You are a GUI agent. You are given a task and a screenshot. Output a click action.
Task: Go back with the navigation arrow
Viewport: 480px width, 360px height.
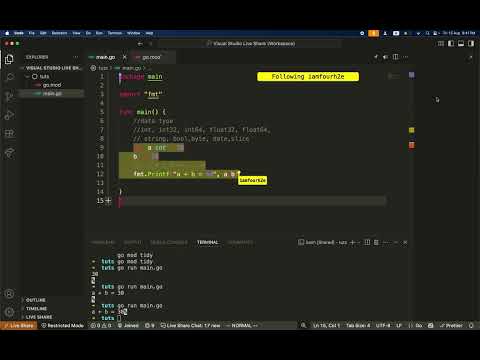click(140, 44)
